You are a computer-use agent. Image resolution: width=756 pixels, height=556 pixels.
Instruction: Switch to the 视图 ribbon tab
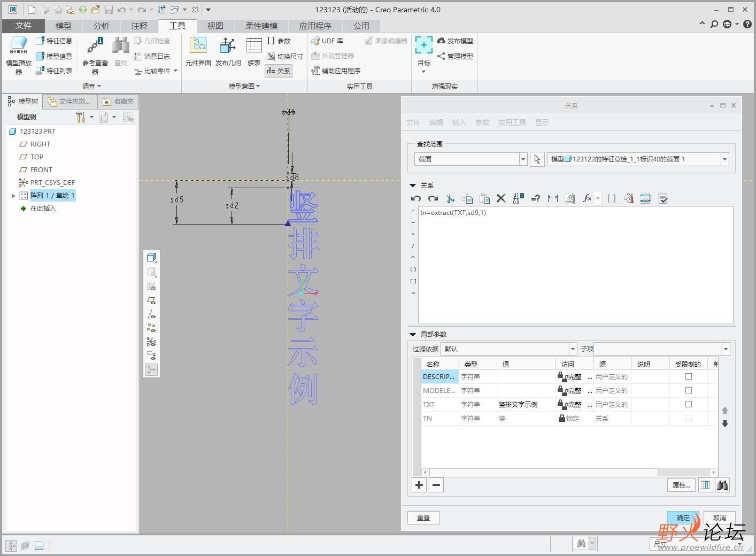215,26
